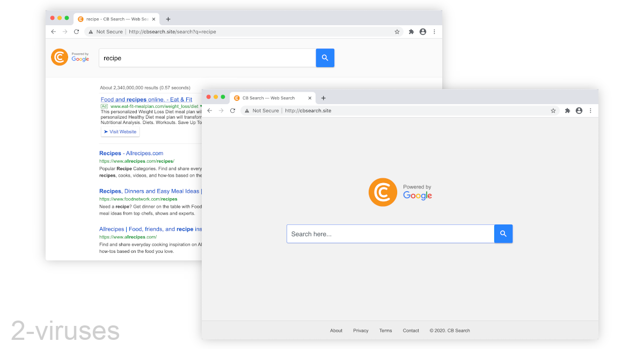Click the 'Visit Website' ad button

(x=120, y=132)
